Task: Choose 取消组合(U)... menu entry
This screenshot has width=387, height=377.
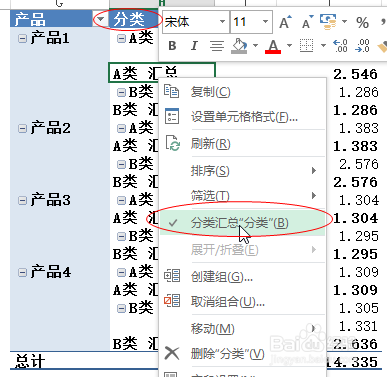Action: 242,302
